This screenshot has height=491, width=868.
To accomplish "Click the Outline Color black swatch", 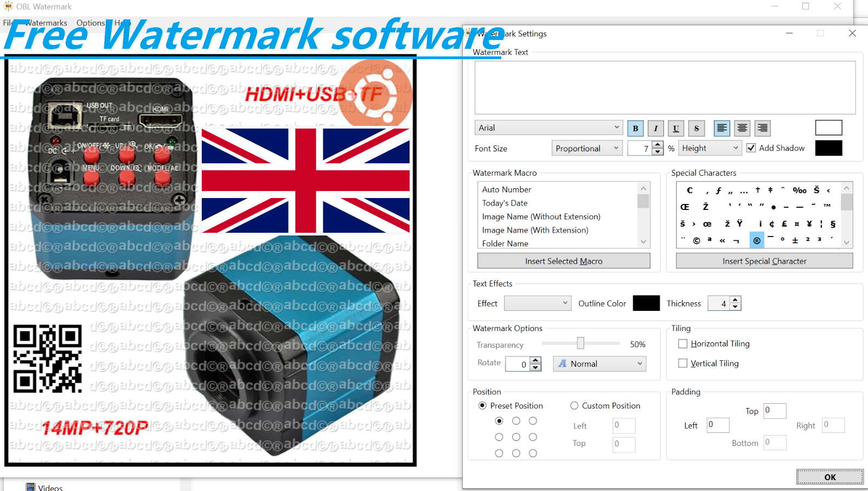I will (646, 303).
